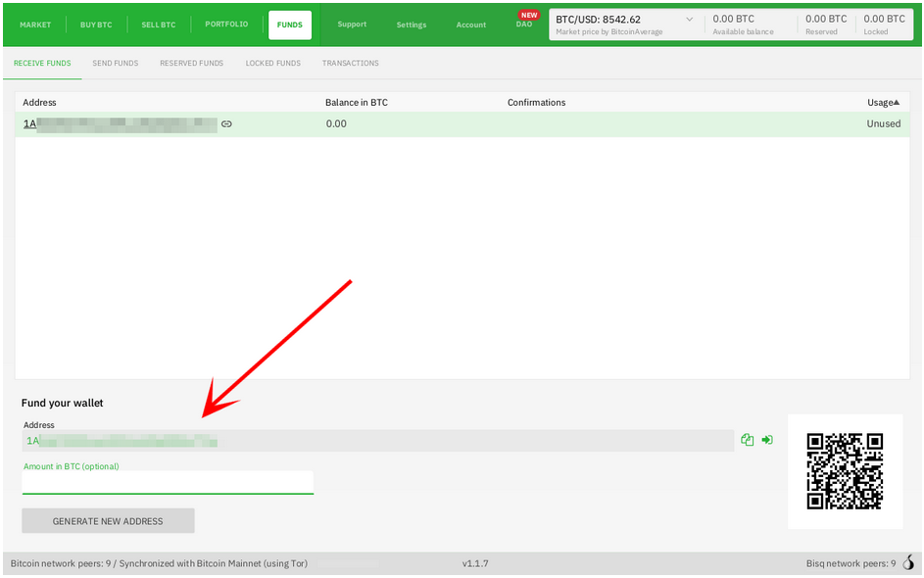View the Transactions tab

(350, 64)
